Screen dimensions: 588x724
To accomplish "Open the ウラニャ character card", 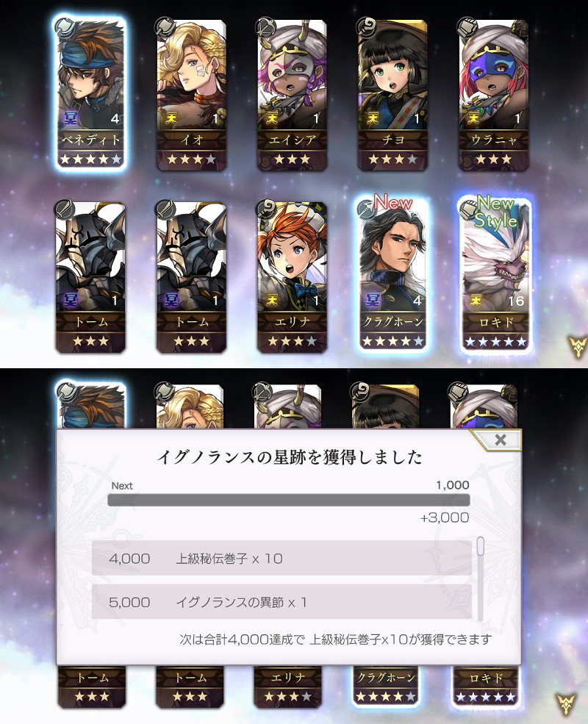I will 493,94.
